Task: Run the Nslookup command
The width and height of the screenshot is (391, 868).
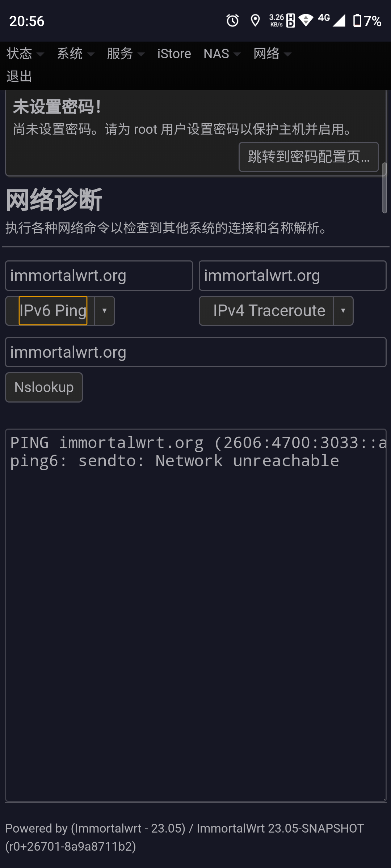Action: coord(44,387)
